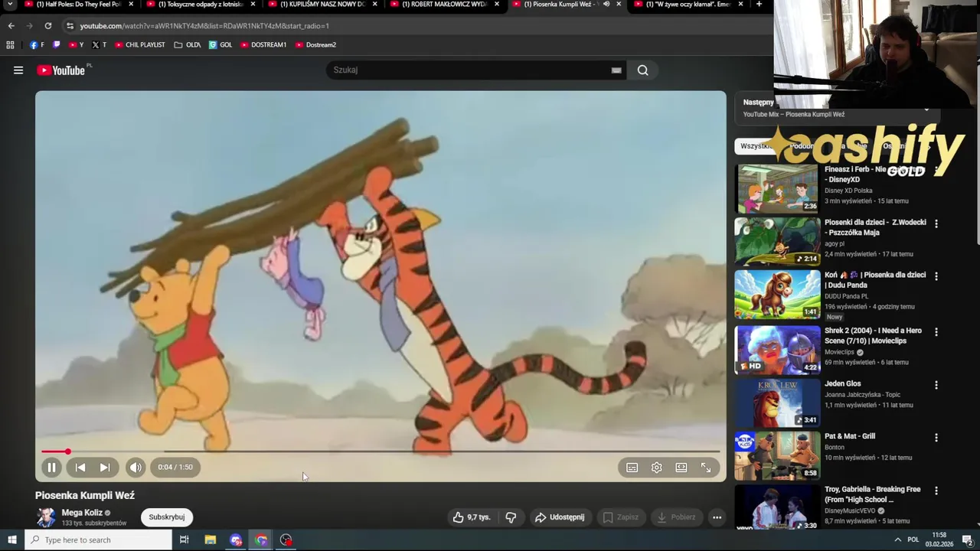This screenshot has height=551, width=980.
Task: Like the video with 9,7 tys. likes
Action: tap(471, 517)
